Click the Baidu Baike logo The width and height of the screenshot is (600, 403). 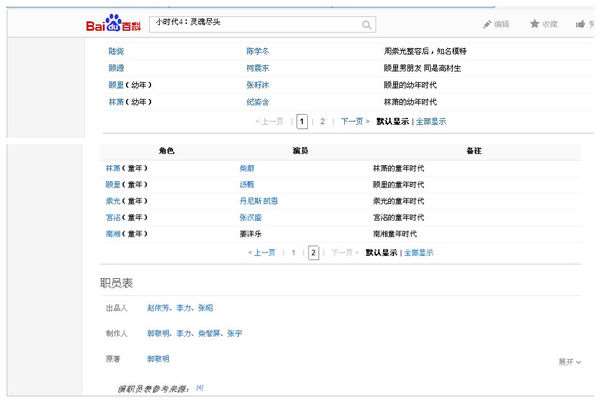[x=113, y=23]
